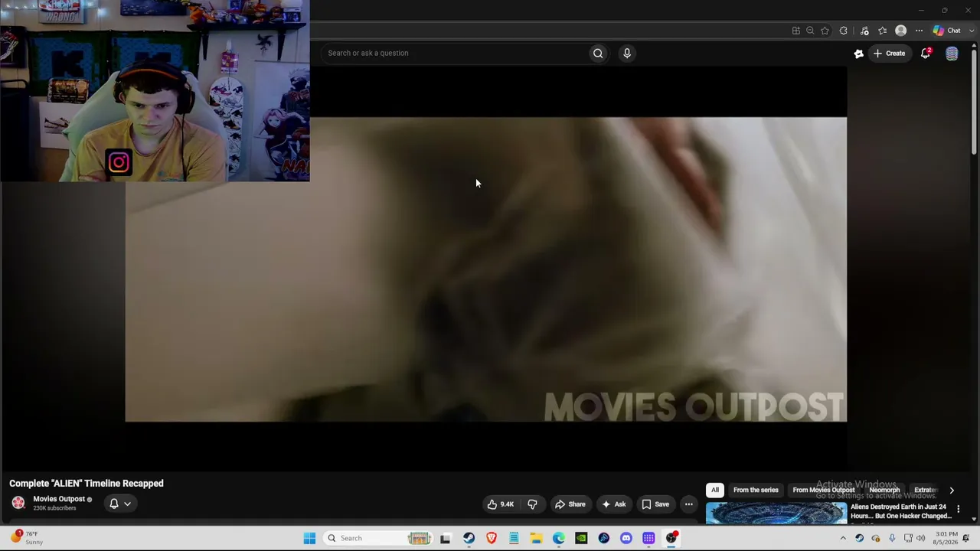Expand the arrow next to Chat
Viewport: 980px width, 551px height.
click(972, 31)
